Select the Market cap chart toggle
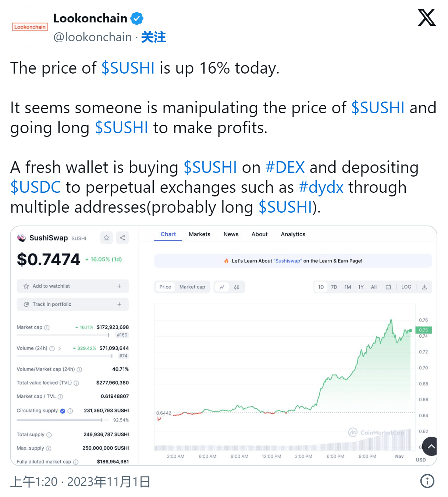This screenshot has height=497, width=448. point(192,287)
